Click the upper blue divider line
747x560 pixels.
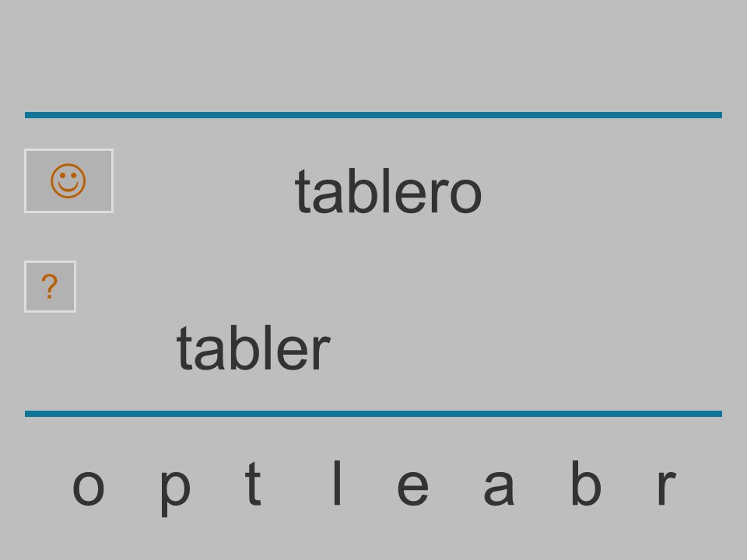click(x=373, y=115)
